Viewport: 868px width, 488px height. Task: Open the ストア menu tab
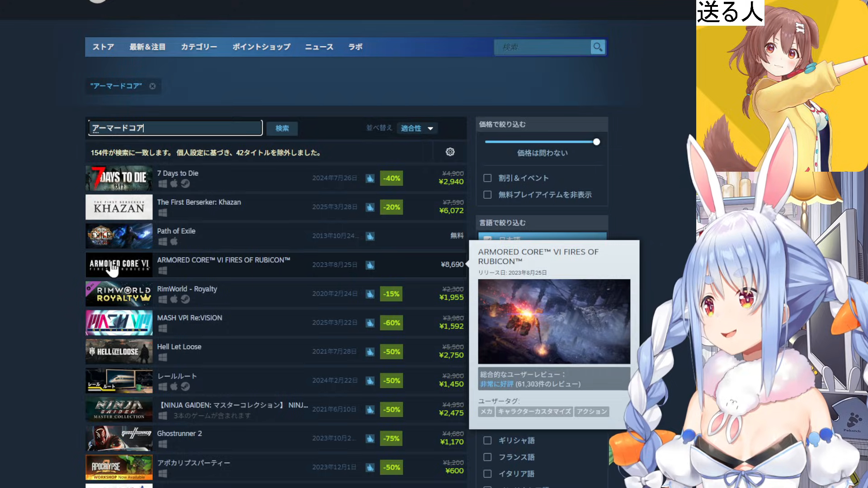click(103, 47)
